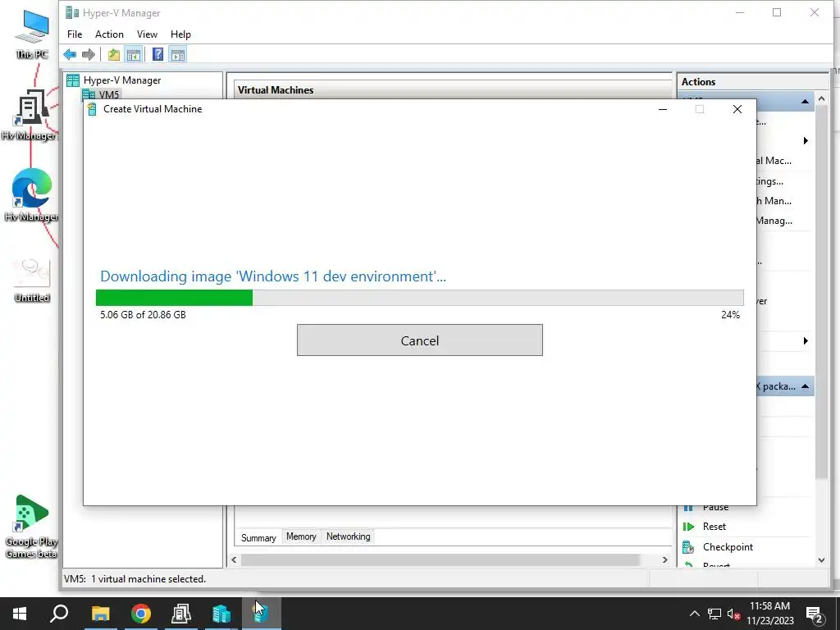The height and width of the screenshot is (630, 840).
Task: Click Actions pane scroll-up arrow
Action: point(821,98)
